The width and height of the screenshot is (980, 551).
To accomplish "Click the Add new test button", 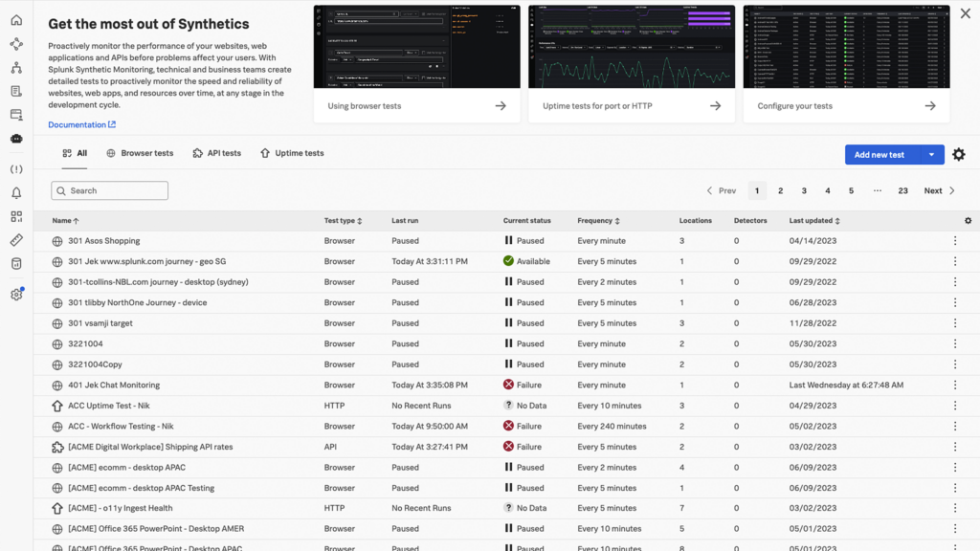I will coord(879,155).
